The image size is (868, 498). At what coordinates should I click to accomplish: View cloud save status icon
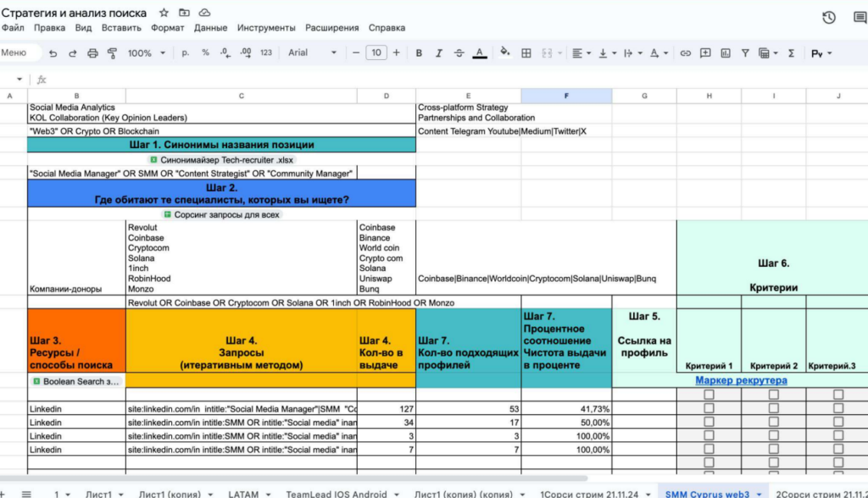[x=204, y=12]
